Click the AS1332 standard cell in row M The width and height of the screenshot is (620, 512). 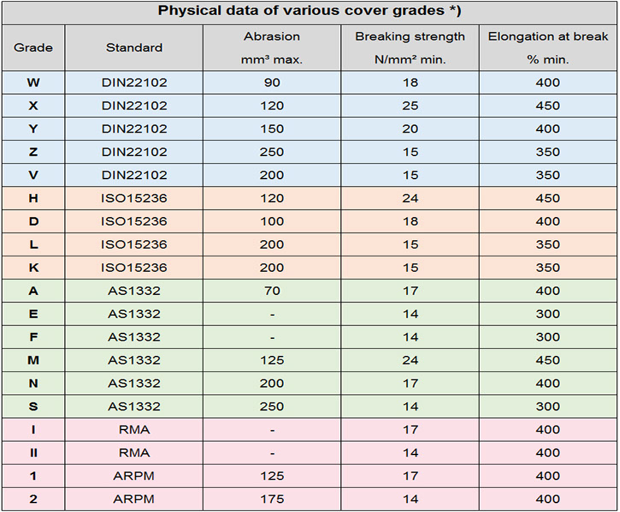coord(134,360)
